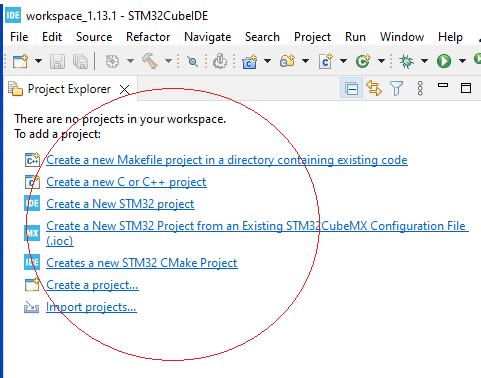Viewport: 481px width, 378px height.
Task: Open dropdown beside new C source file icon
Action: (x=343, y=61)
